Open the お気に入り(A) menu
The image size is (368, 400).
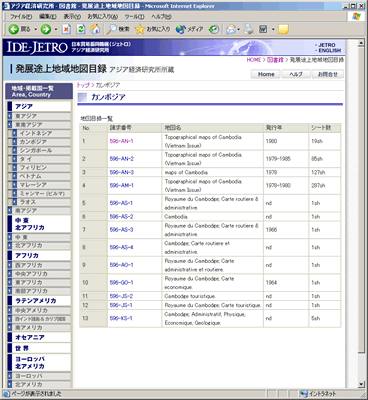(103, 16)
